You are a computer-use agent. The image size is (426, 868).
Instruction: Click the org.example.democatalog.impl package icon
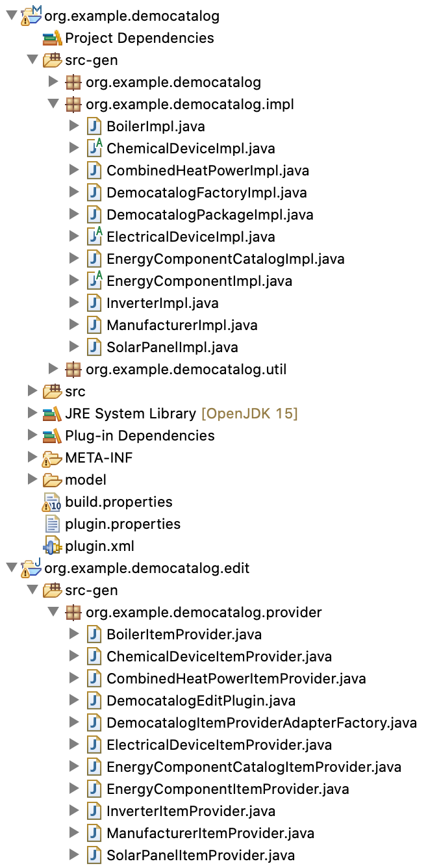click(74, 104)
